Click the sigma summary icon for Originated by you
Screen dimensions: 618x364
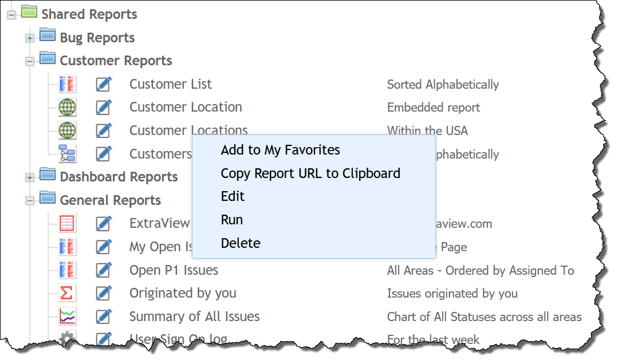pos(67,293)
